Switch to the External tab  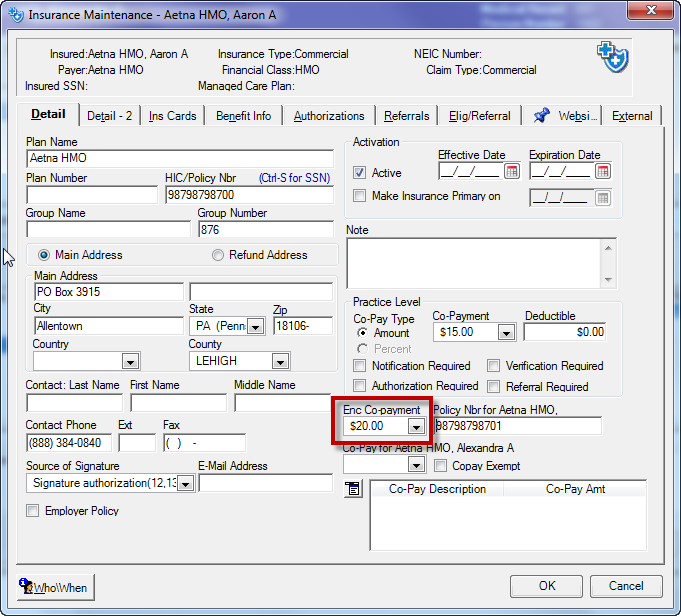[632, 116]
